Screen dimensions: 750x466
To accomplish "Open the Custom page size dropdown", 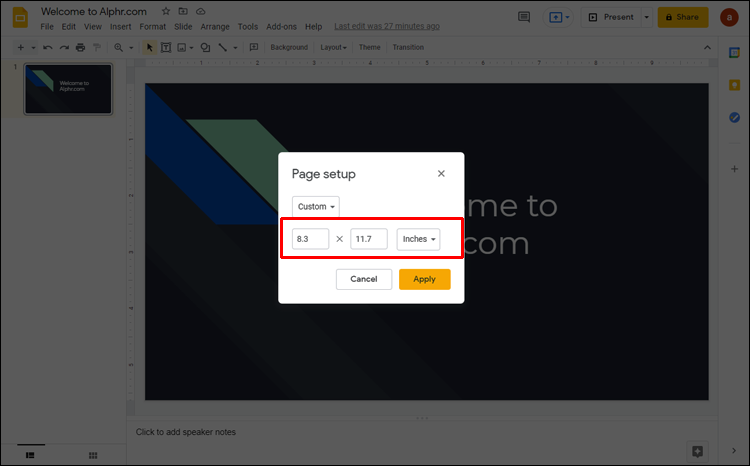I will point(316,207).
